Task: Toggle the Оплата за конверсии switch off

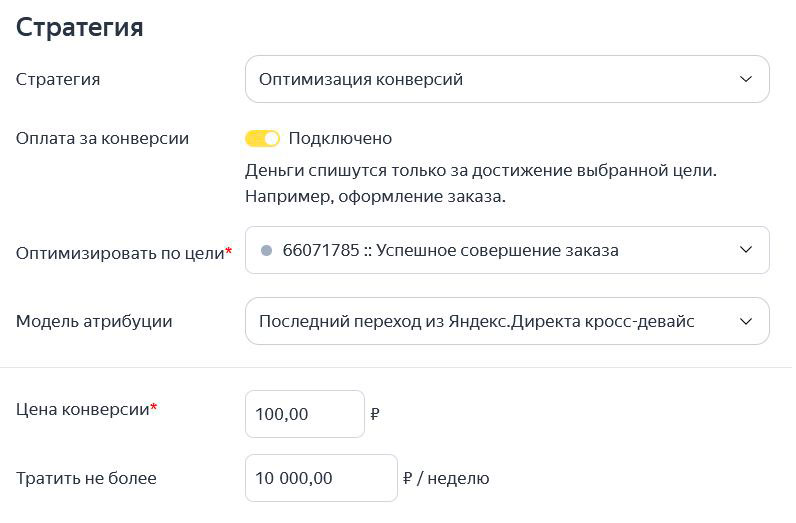Action: coord(262,139)
